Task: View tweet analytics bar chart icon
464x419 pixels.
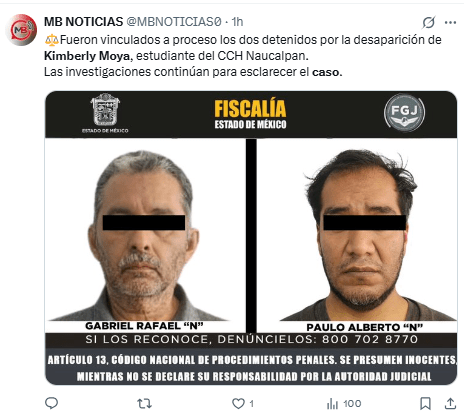Action: coord(332,404)
